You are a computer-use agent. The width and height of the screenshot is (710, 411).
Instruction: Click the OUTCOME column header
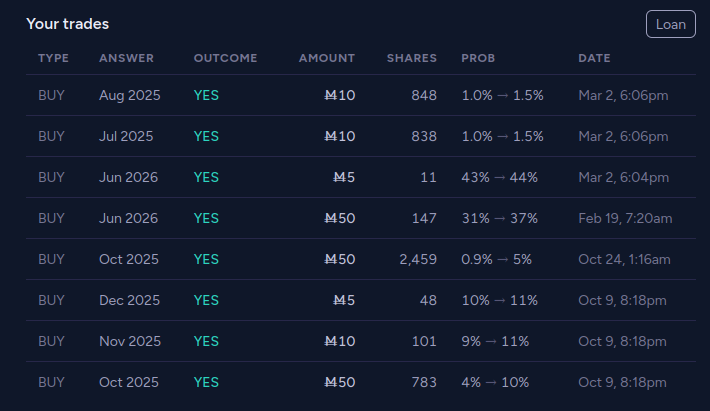coord(225,58)
